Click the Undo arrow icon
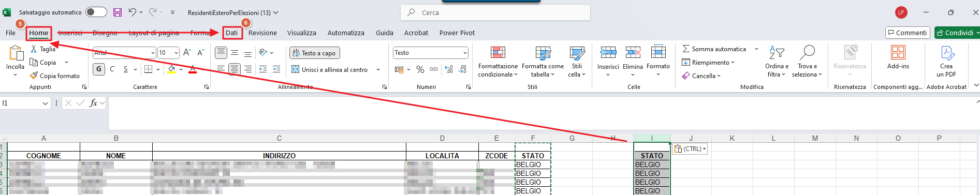This screenshot has height=195, width=980. tap(133, 12)
